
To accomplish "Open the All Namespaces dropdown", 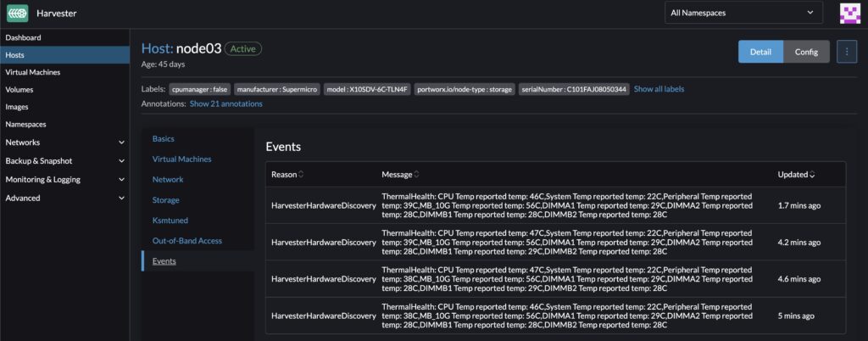I will (x=743, y=13).
